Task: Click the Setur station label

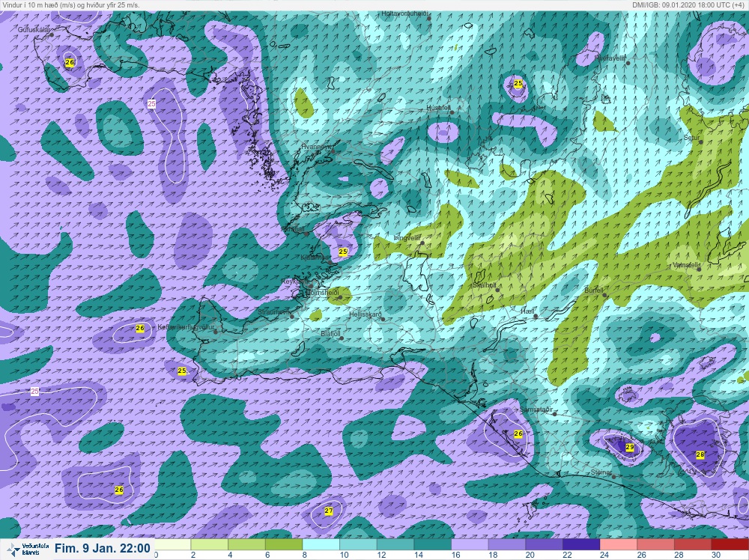Action: 691,138
